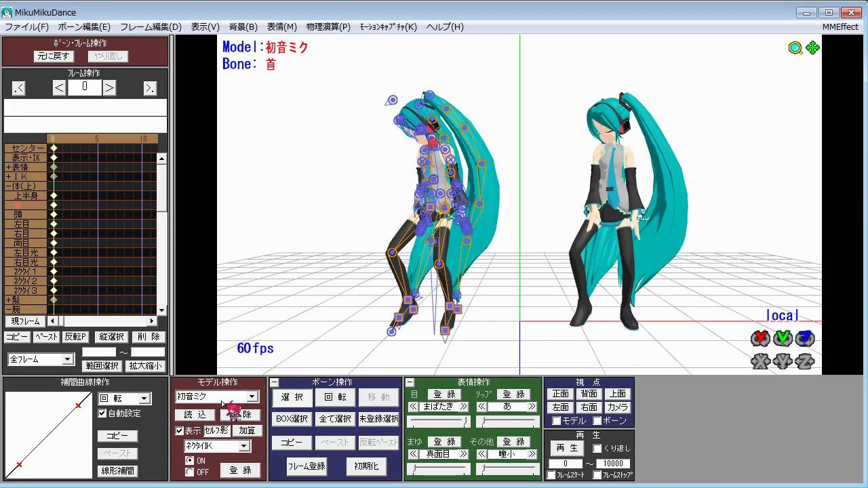Open the フレーム編集(D) menu
The image size is (868, 488).
[x=151, y=27]
